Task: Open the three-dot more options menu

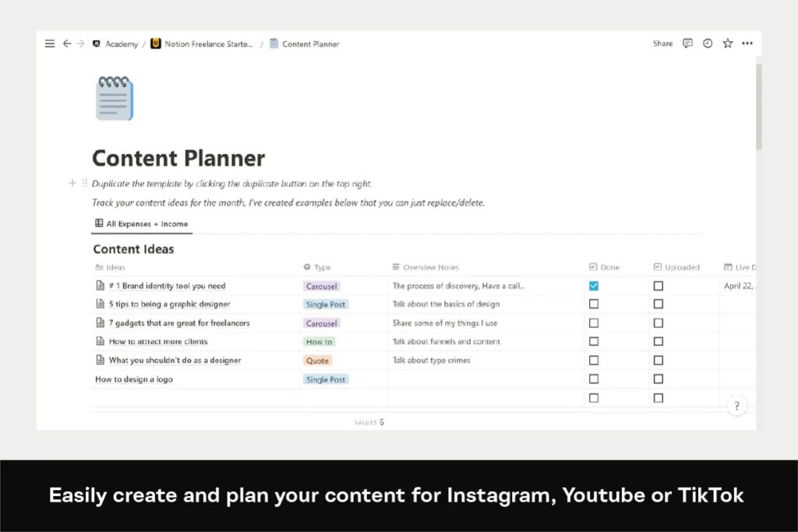Action: 747,44
